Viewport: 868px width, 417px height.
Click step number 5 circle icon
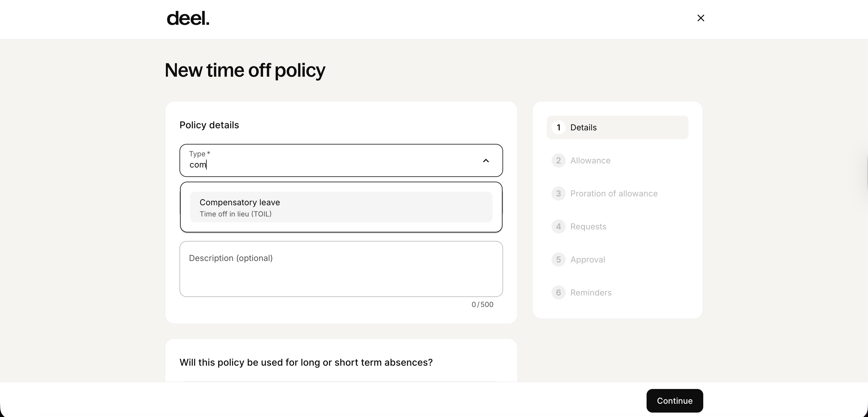point(558,260)
